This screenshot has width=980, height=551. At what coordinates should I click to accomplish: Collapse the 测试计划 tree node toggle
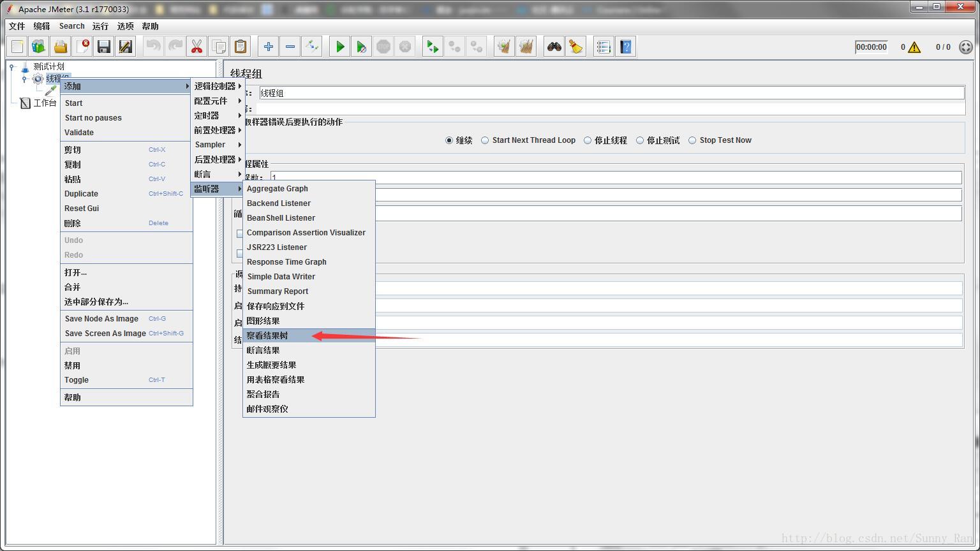(11, 66)
